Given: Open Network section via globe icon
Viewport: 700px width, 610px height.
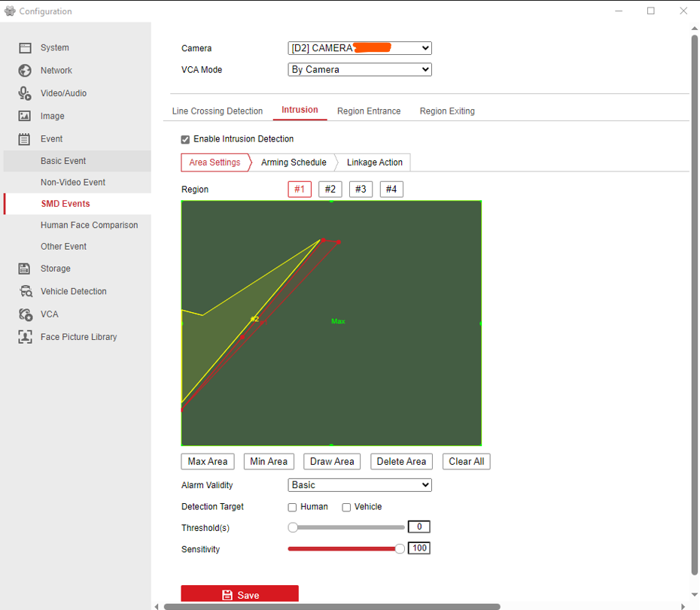Looking at the screenshot, I should pyautogui.click(x=25, y=71).
